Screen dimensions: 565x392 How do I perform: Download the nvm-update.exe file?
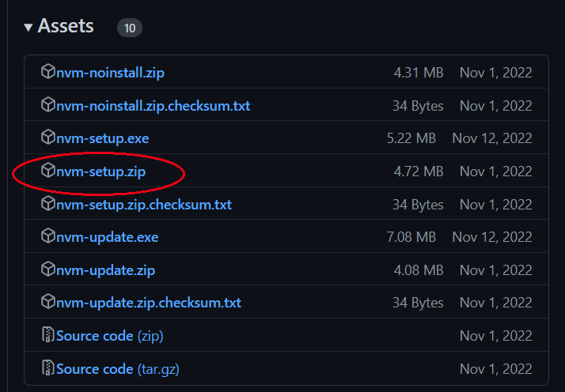[106, 237]
